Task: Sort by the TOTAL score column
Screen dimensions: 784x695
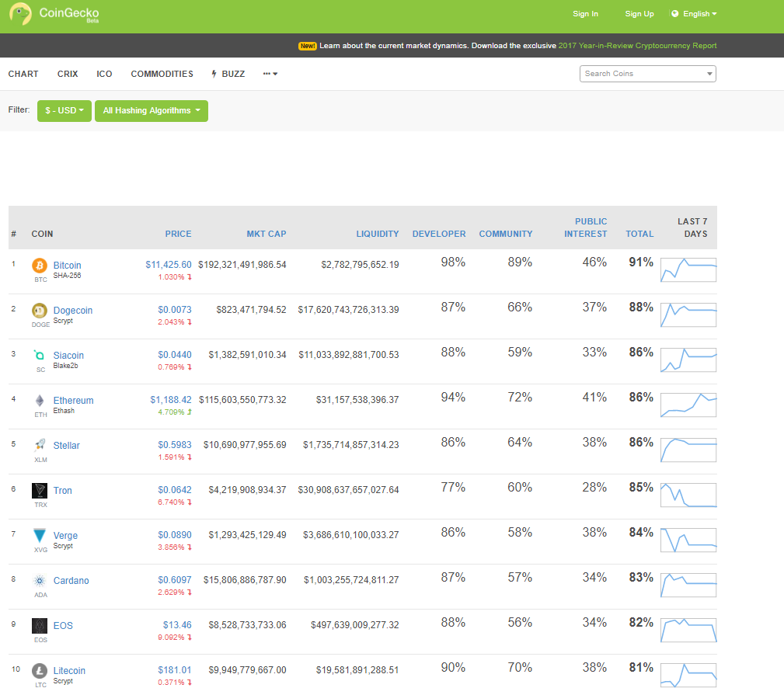Action: 639,234
